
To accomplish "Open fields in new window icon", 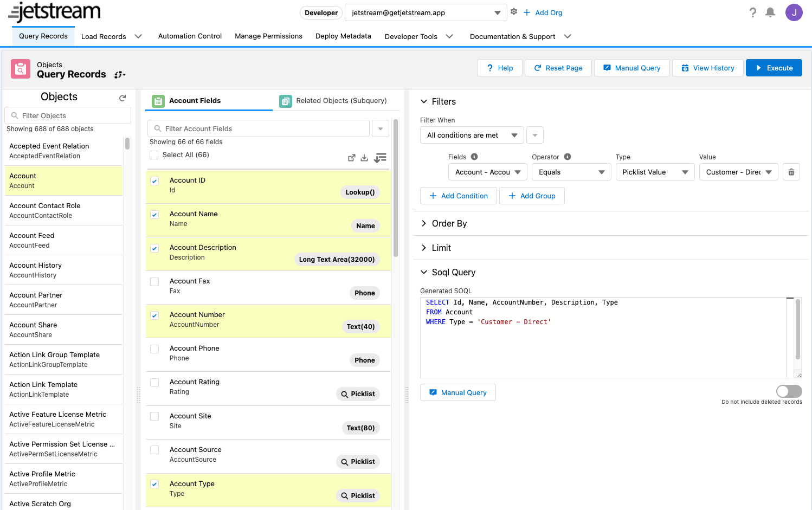I will pyautogui.click(x=351, y=158).
